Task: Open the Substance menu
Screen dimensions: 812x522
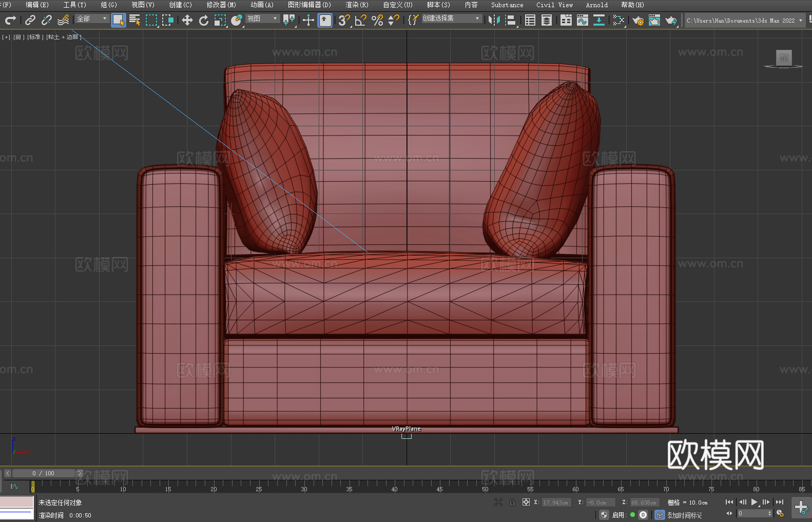Action: pyautogui.click(x=507, y=5)
